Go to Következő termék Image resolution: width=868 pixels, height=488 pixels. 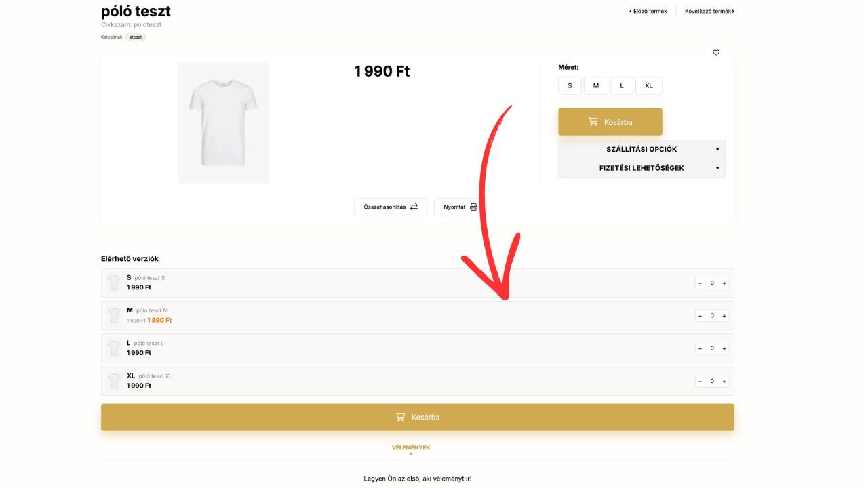(709, 11)
